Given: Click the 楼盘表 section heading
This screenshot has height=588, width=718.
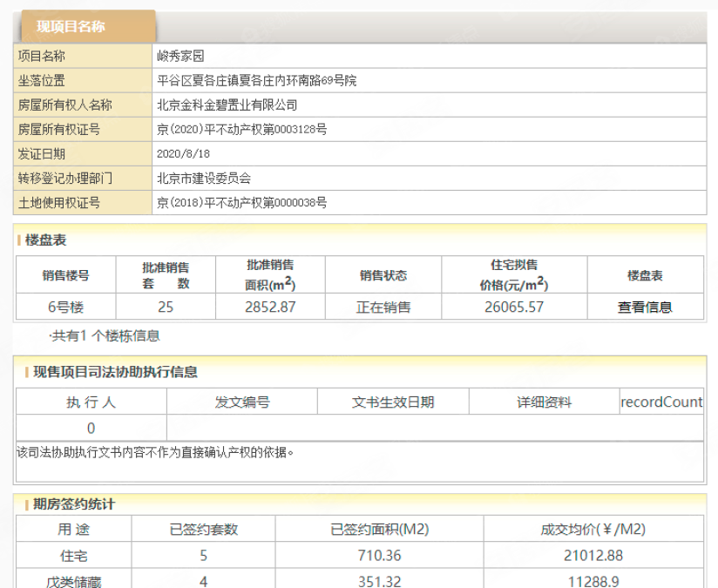Looking at the screenshot, I should click(x=45, y=240).
